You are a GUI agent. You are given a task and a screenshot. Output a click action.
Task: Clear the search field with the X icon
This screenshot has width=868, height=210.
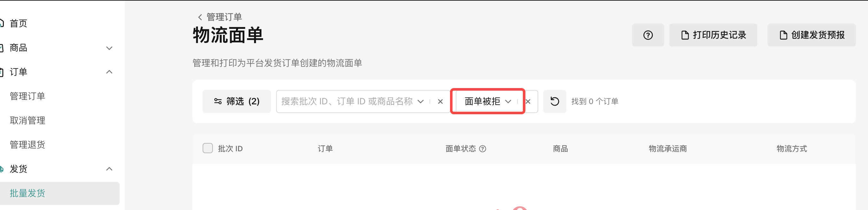click(x=440, y=101)
